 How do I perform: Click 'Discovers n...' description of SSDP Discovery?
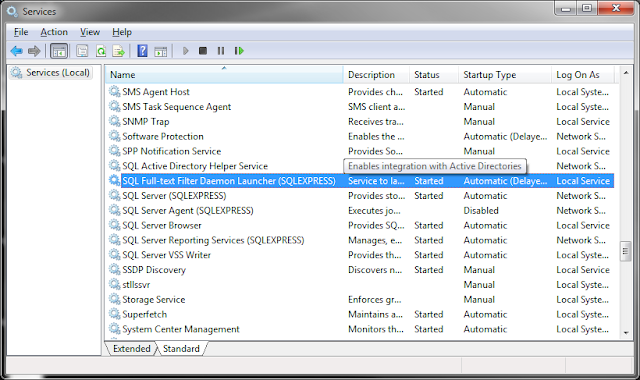(x=375, y=270)
